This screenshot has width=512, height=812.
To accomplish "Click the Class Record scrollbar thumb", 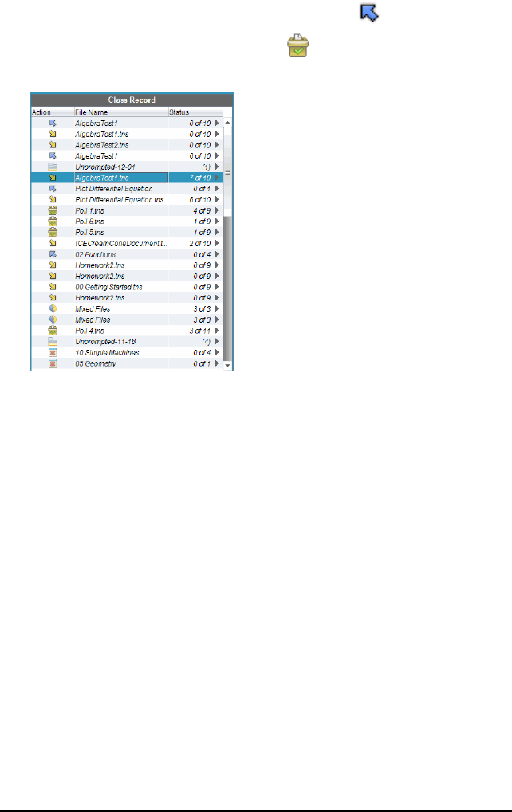I will 227,172.
